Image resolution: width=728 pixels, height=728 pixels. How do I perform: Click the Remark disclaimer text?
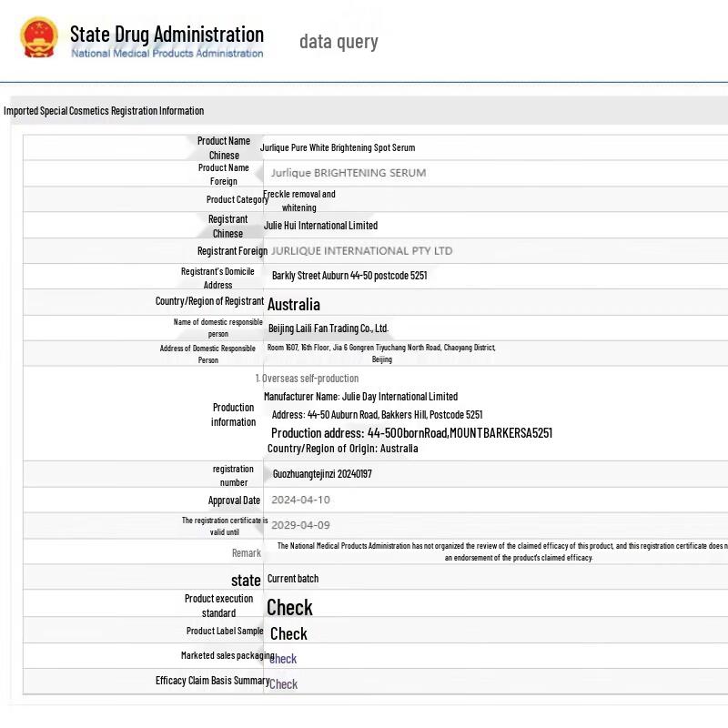pyautogui.click(x=502, y=551)
